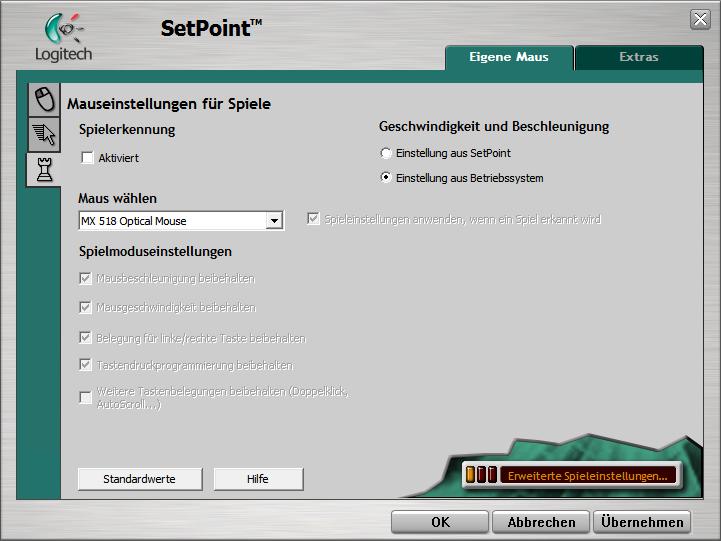The width and height of the screenshot is (721, 541).
Task: Open Erweiterte Spieleinstellungen
Action: point(571,475)
